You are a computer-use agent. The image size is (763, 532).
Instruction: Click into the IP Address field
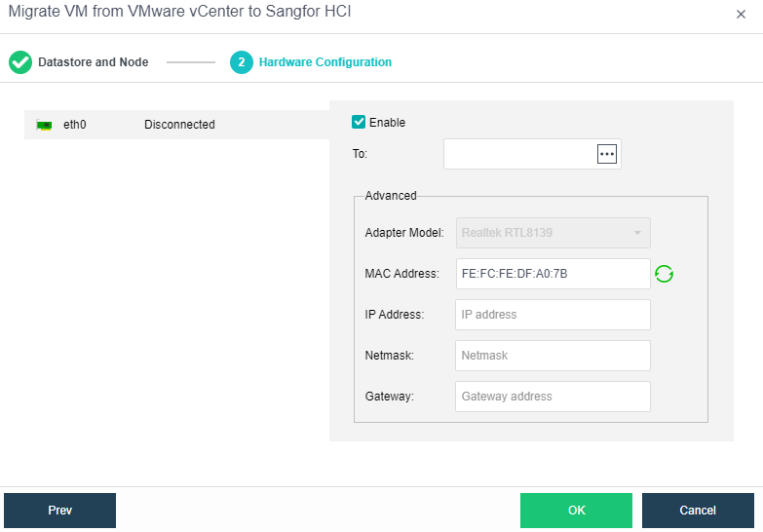[x=552, y=315]
